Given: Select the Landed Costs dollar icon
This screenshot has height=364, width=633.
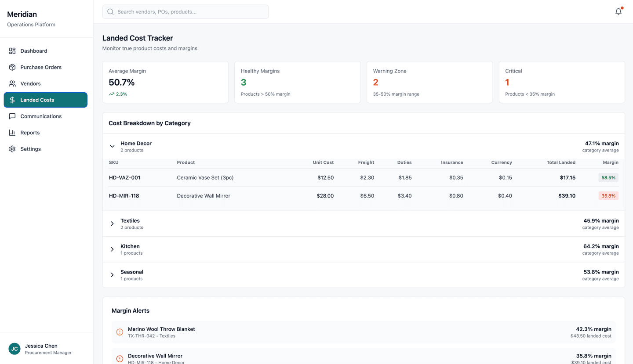Looking at the screenshot, I should 12,100.
